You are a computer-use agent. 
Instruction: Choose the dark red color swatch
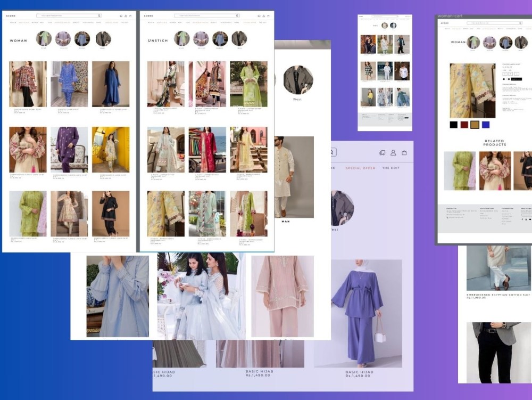[464, 125]
